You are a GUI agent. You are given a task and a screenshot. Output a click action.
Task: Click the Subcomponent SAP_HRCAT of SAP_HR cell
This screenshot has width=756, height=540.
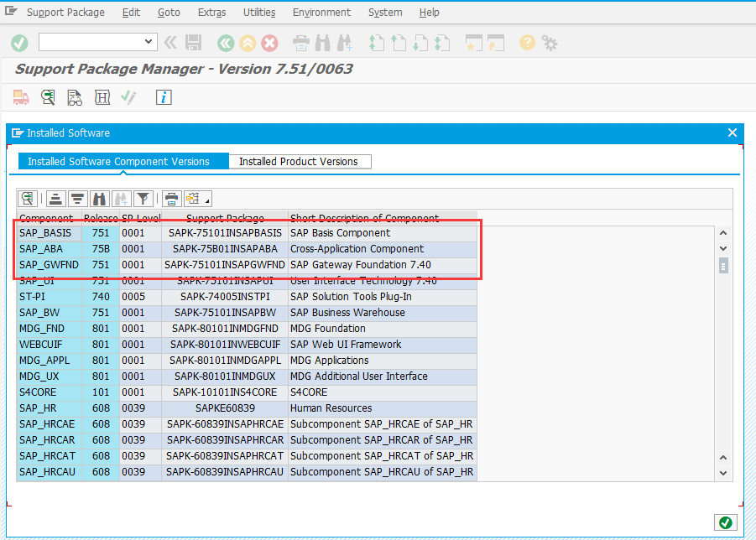(383, 455)
